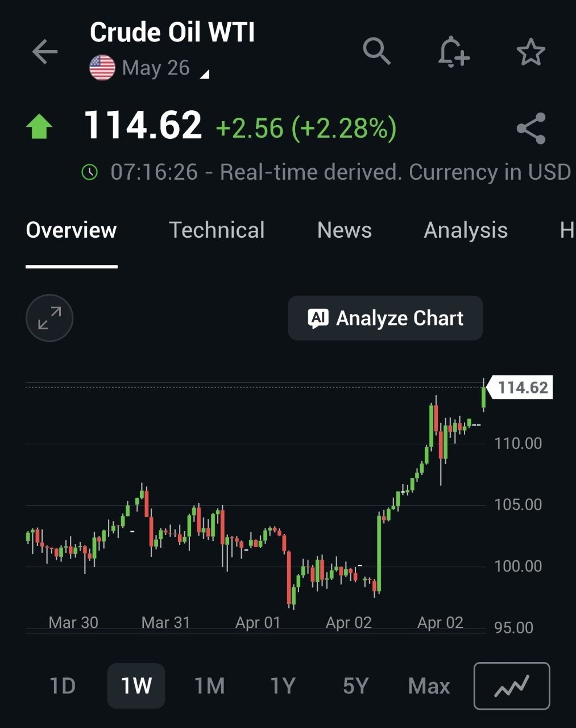
Task: Select the 1D time range
Action: pyautogui.click(x=63, y=686)
